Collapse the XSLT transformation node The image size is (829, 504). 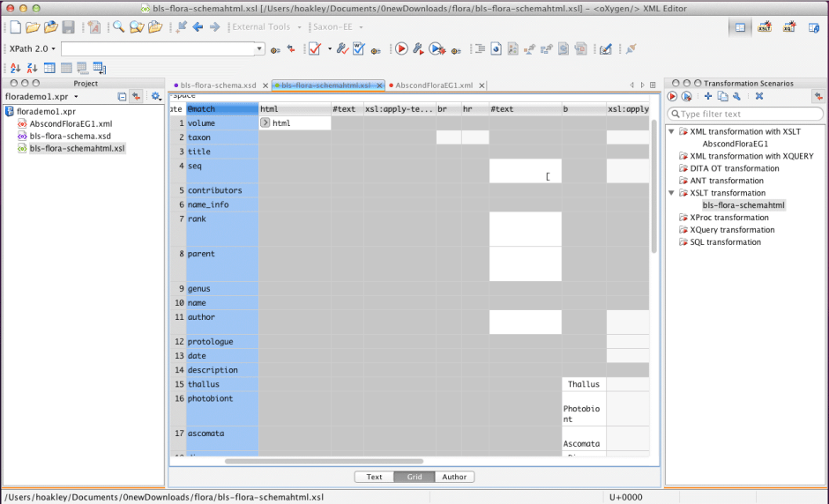click(671, 192)
